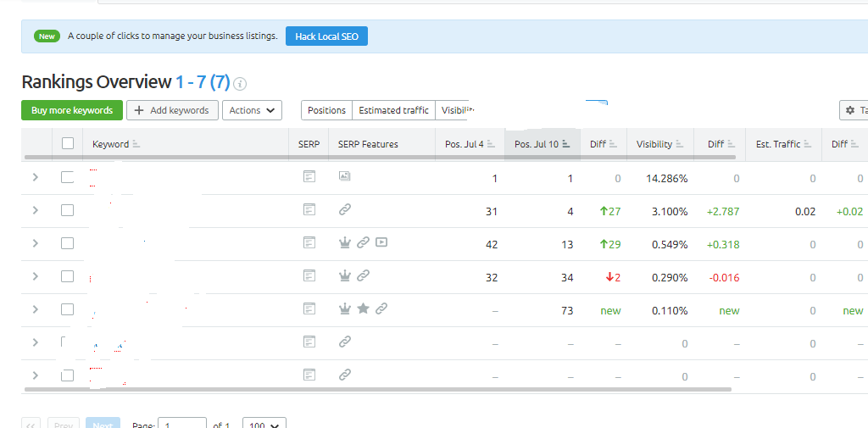Click the green New badge in banner
The width and height of the screenshot is (868, 428).
[x=47, y=36]
